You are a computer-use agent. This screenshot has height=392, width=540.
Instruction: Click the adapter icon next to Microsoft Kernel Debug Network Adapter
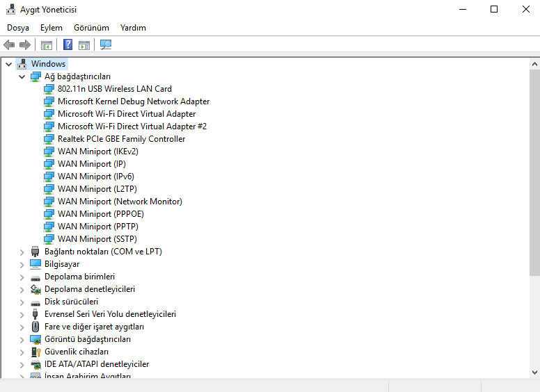point(49,101)
